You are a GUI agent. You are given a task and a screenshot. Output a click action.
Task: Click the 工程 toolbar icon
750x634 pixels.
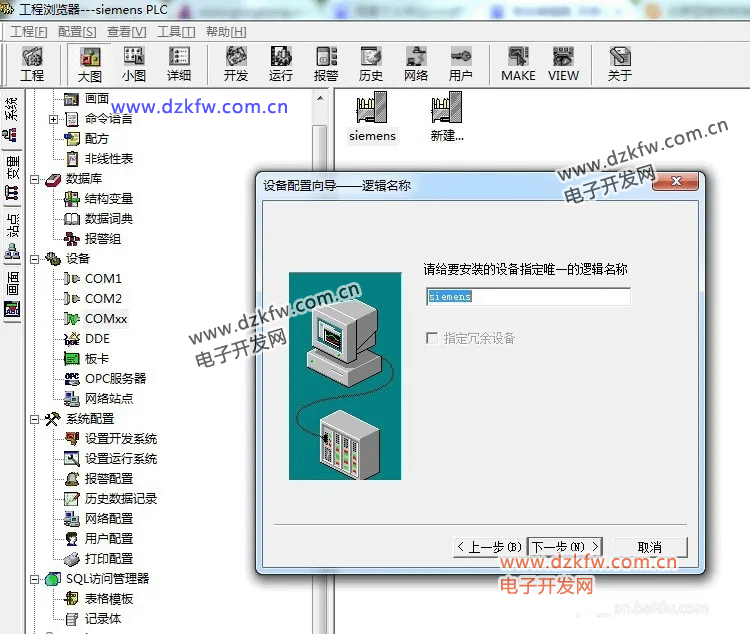pos(32,64)
